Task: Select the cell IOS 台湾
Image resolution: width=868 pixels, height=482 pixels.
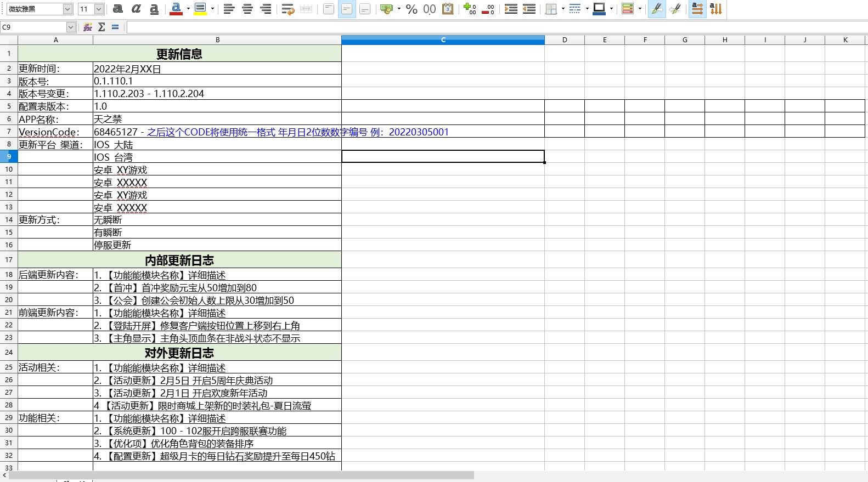Action: pyautogui.click(x=217, y=157)
